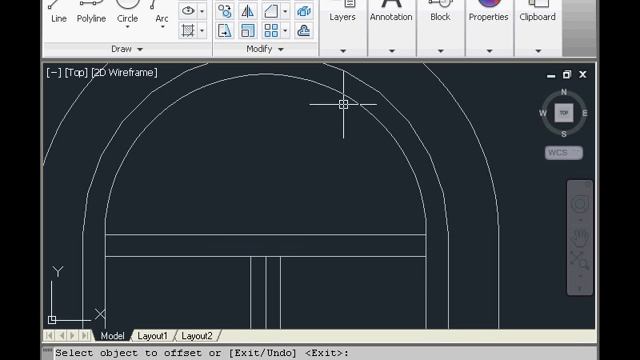Open the [-] viewport controls menu
640x360 pixels.
pyautogui.click(x=54, y=73)
